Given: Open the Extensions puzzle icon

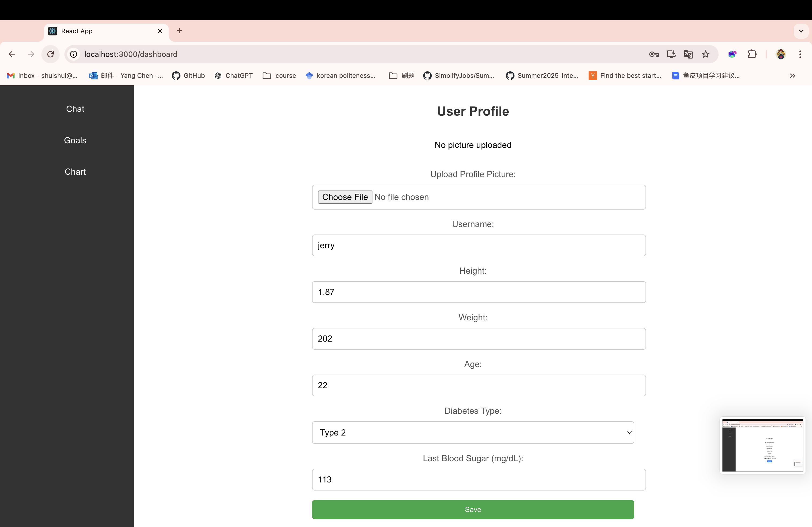Looking at the screenshot, I should [x=752, y=54].
